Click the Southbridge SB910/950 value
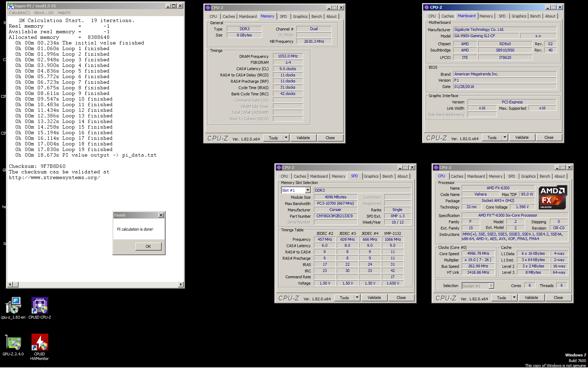Screen dimensions: 588x368 click(505, 50)
